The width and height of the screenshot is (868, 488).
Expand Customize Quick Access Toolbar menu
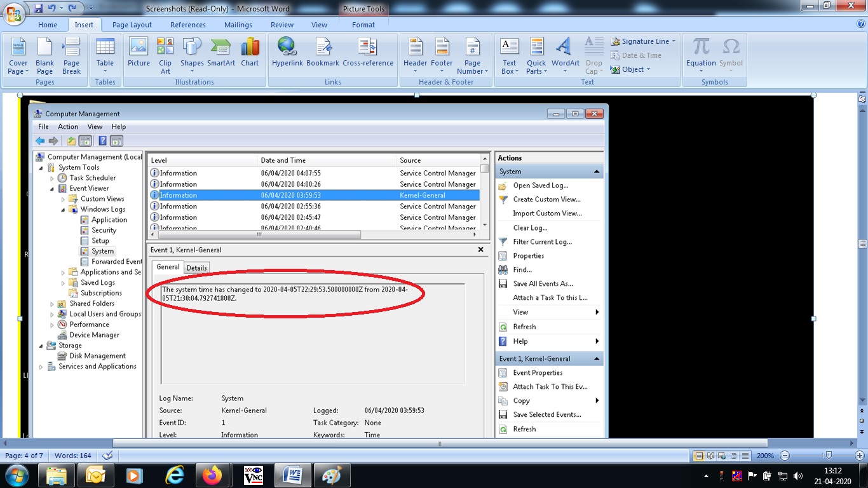(x=91, y=8)
